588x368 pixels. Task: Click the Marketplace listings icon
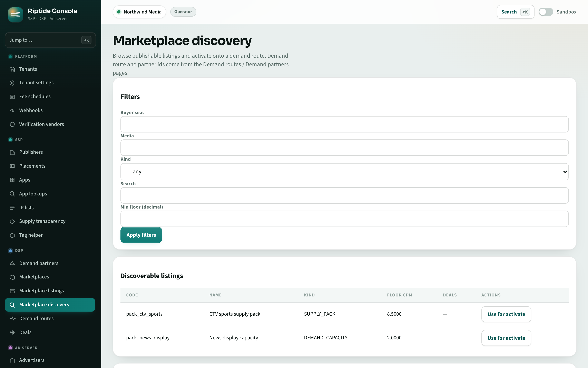(12, 291)
